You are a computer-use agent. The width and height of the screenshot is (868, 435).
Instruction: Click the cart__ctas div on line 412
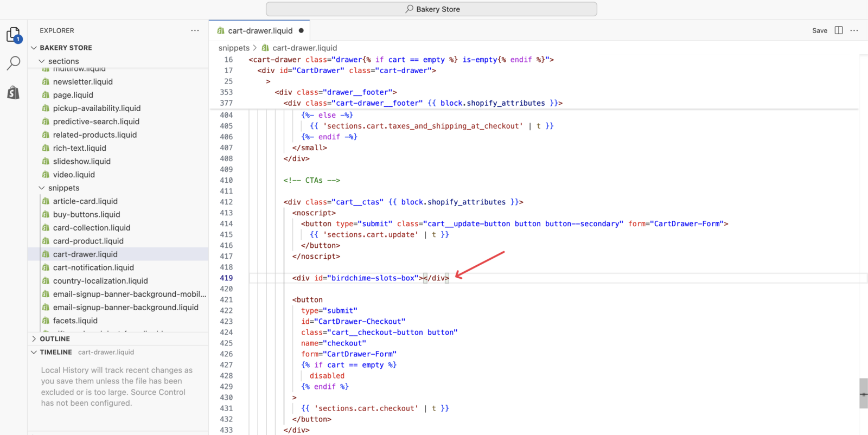(403, 202)
